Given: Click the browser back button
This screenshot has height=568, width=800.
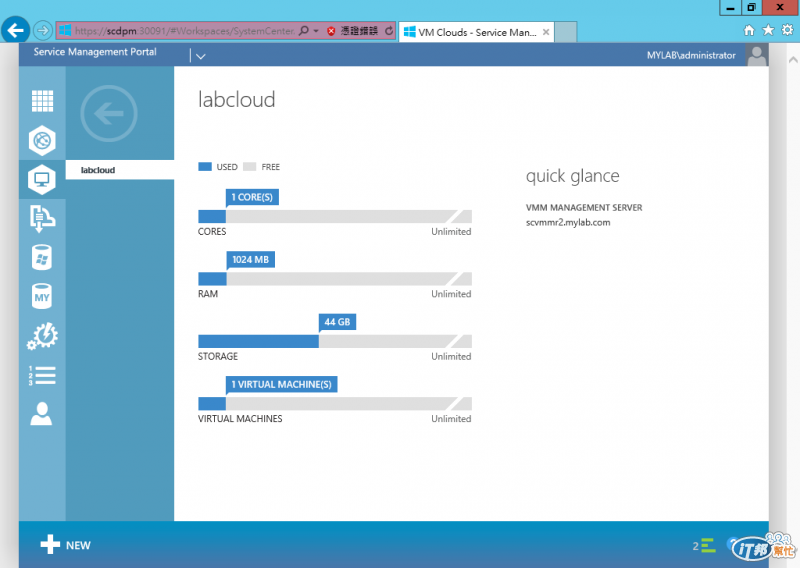Looking at the screenshot, I should point(15,31).
